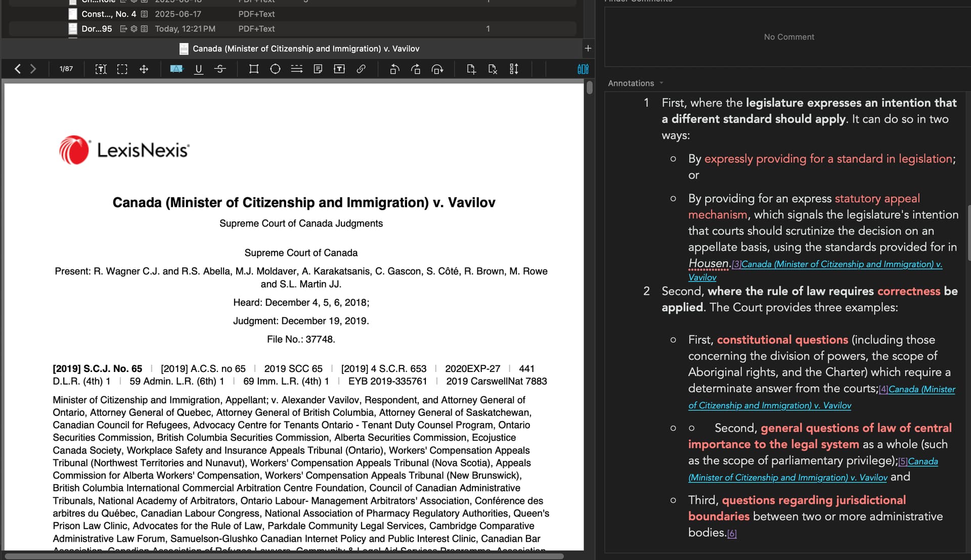Click the add page icon
The image size is (971, 560).
tap(471, 69)
